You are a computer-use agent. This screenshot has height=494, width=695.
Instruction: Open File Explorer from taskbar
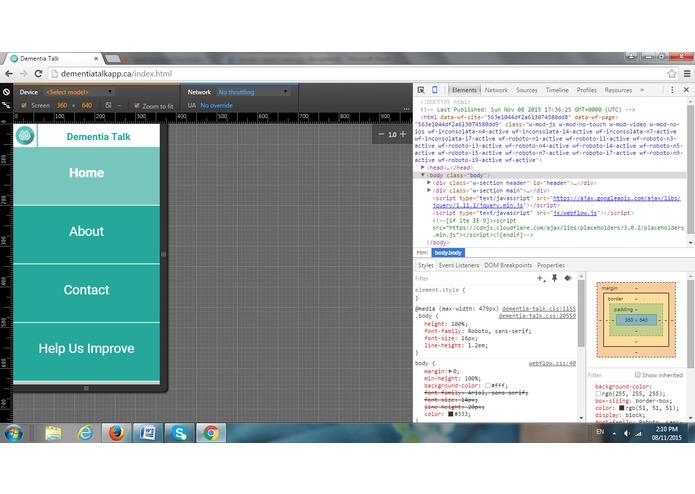click(x=53, y=433)
